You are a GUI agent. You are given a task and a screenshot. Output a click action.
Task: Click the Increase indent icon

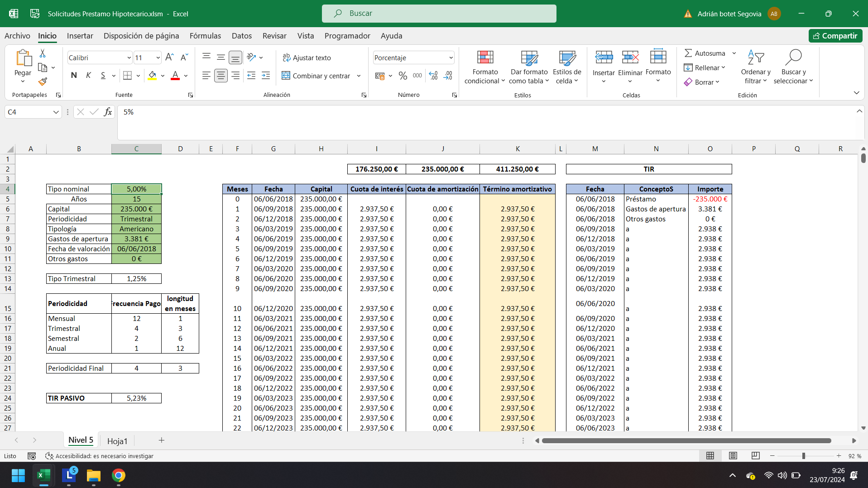click(266, 76)
